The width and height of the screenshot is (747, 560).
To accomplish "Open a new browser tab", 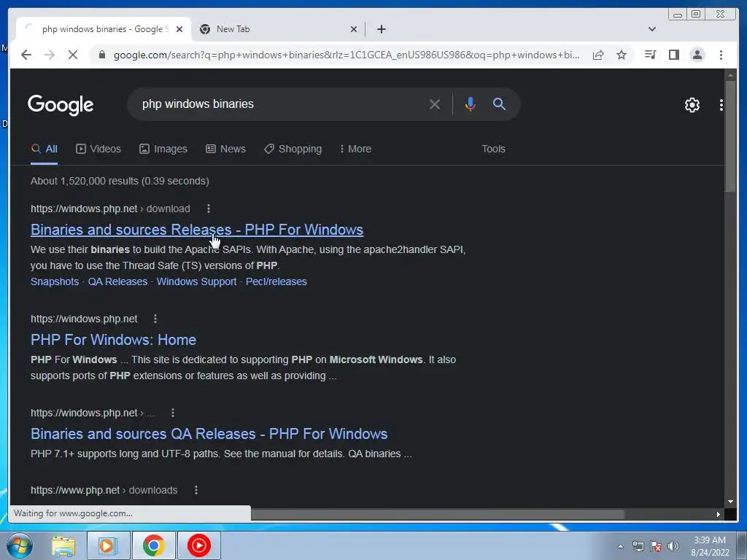I will (381, 29).
